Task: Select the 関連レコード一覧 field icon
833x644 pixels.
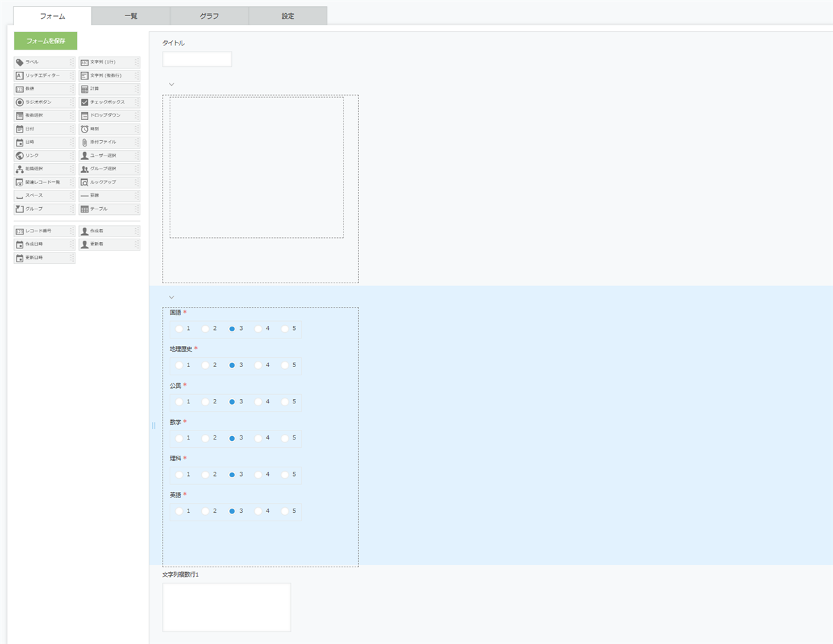Action: coord(20,182)
